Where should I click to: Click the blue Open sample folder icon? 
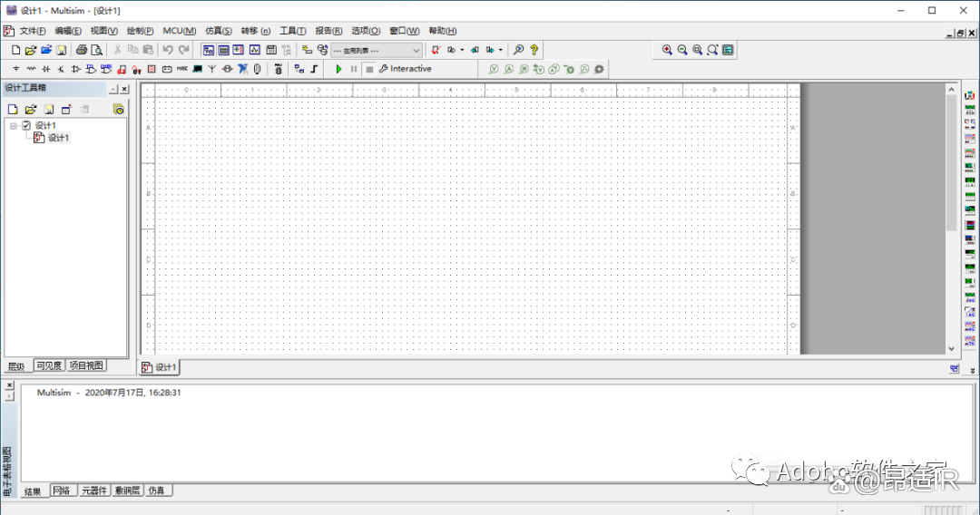click(46, 50)
